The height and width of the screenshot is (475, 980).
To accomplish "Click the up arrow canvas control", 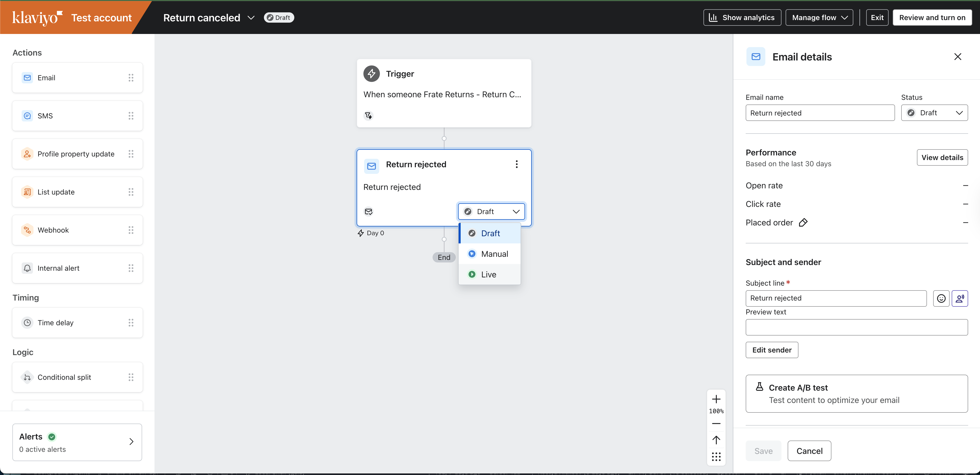I will tap(716, 440).
